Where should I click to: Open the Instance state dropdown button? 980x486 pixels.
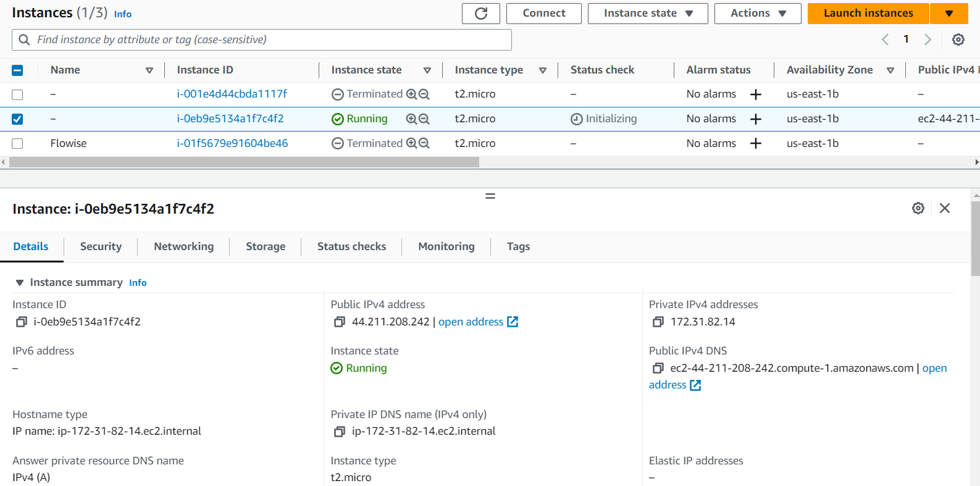[x=647, y=14]
